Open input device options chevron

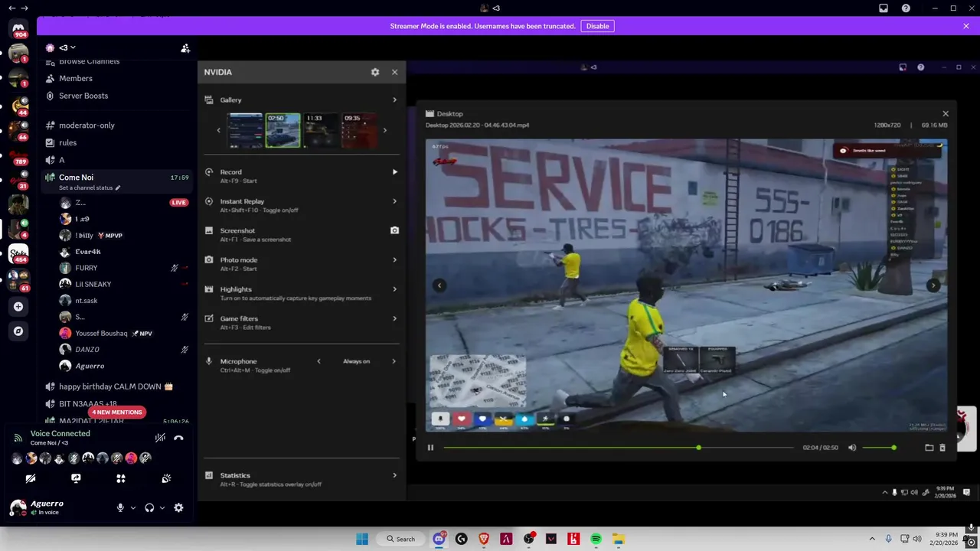133,507
